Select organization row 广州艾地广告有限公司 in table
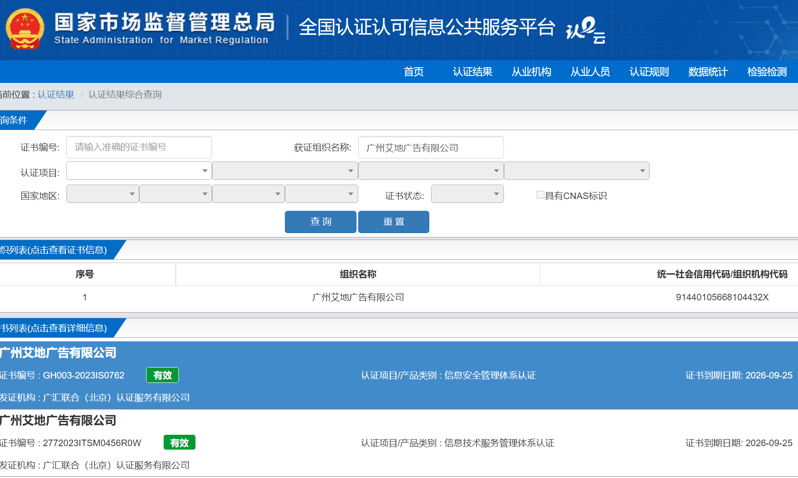This screenshot has width=798, height=478. (x=358, y=297)
